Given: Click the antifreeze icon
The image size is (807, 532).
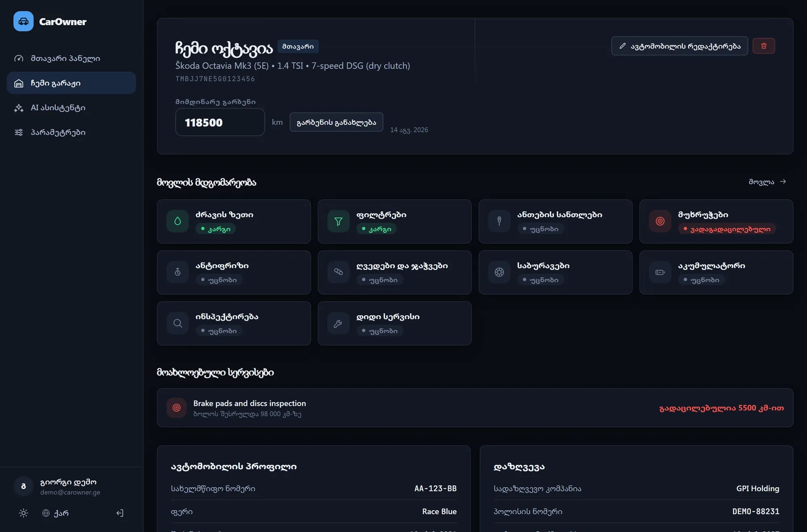Looking at the screenshot, I should pyautogui.click(x=178, y=272).
